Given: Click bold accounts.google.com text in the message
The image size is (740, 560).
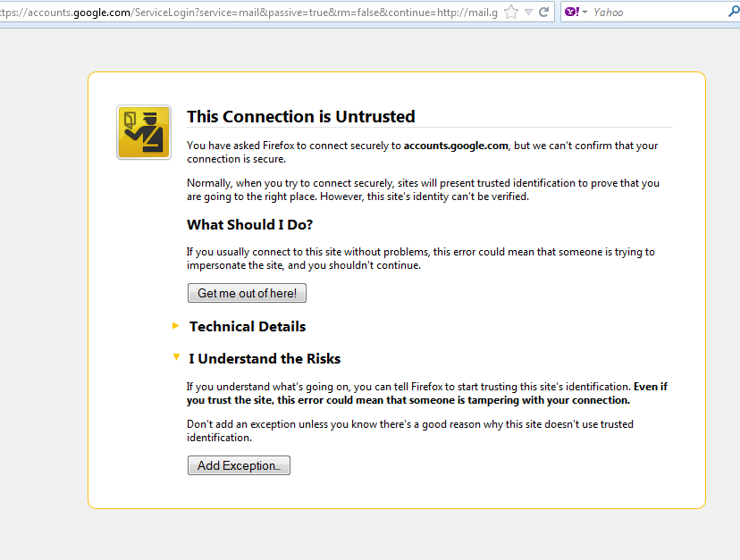Looking at the screenshot, I should point(456,145).
